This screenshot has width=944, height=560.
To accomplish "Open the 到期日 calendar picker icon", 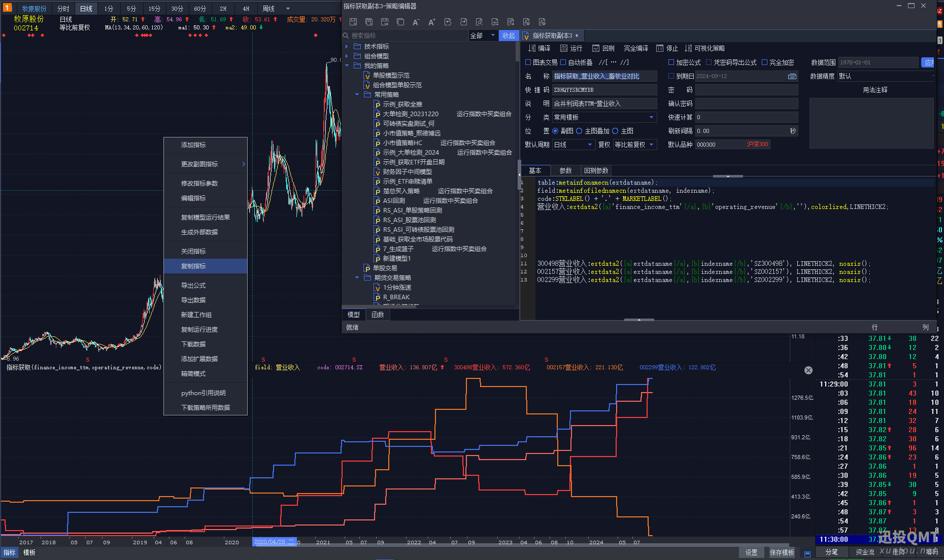I will click(x=792, y=76).
